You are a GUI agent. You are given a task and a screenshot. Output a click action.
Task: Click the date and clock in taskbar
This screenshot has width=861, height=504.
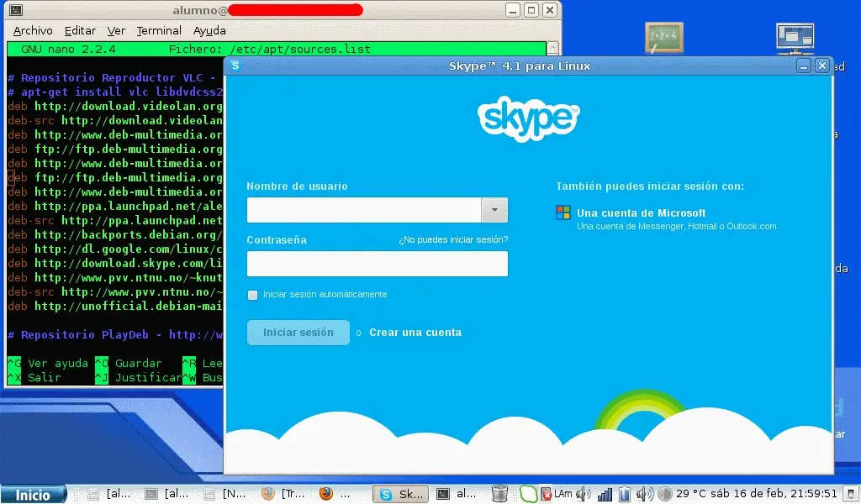tap(774, 494)
